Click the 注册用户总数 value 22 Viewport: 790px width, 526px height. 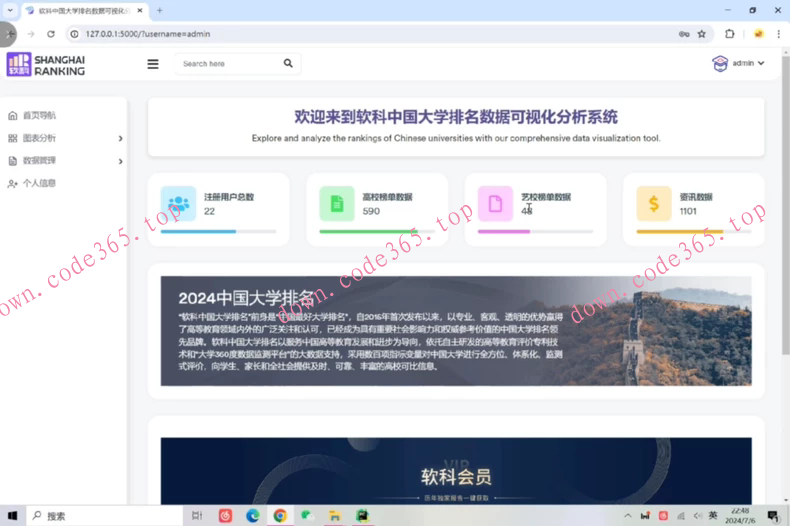pyautogui.click(x=209, y=212)
